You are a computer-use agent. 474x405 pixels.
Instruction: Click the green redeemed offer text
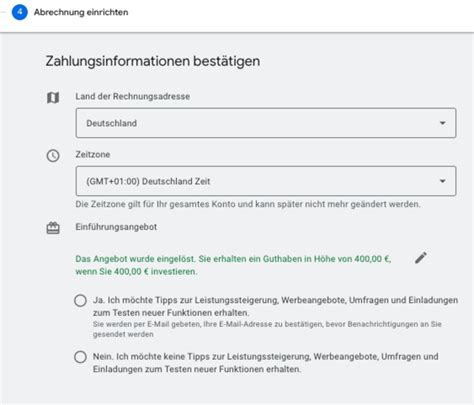(233, 265)
